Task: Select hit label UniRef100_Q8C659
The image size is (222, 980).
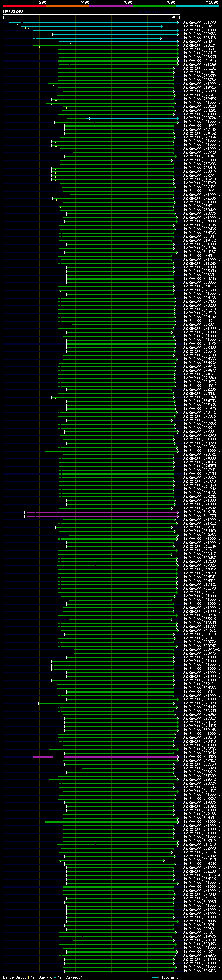Action: tap(199, 76)
